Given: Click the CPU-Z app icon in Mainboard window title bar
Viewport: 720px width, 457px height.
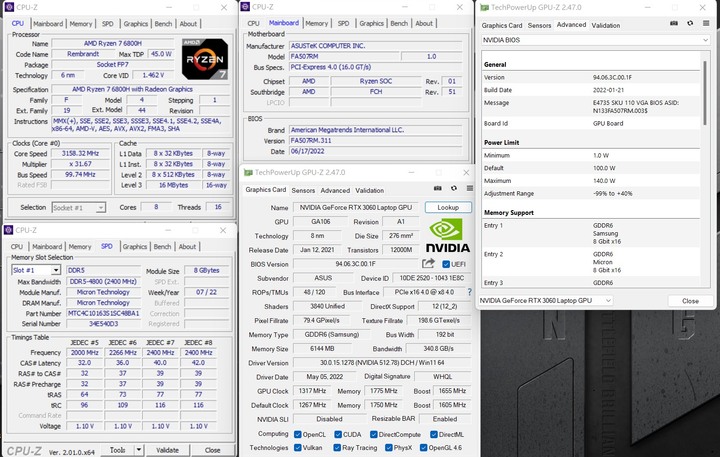Looking at the screenshot, I should [245, 7].
